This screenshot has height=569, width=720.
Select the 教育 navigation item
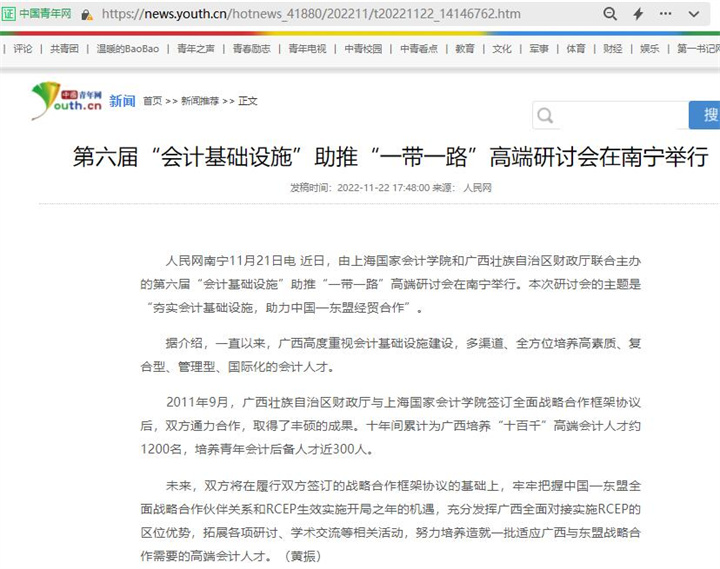click(464, 48)
